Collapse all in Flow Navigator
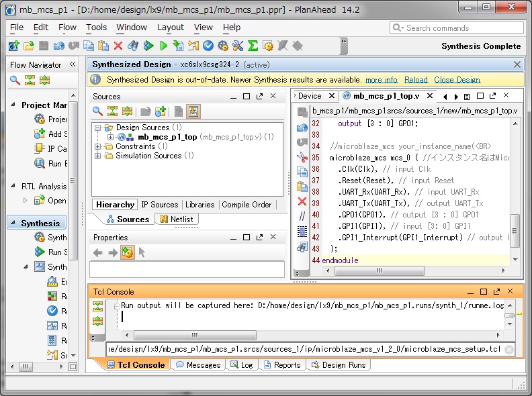This screenshot has width=532, height=396. tap(30, 81)
